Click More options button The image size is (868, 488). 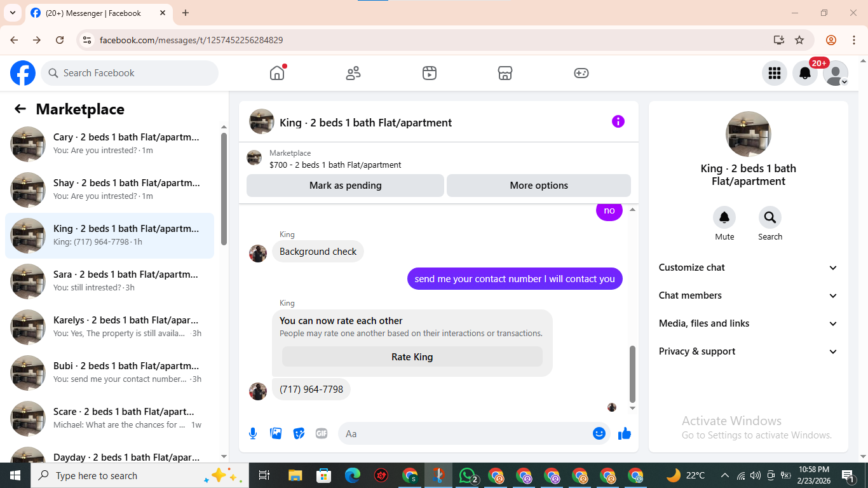[539, 186]
